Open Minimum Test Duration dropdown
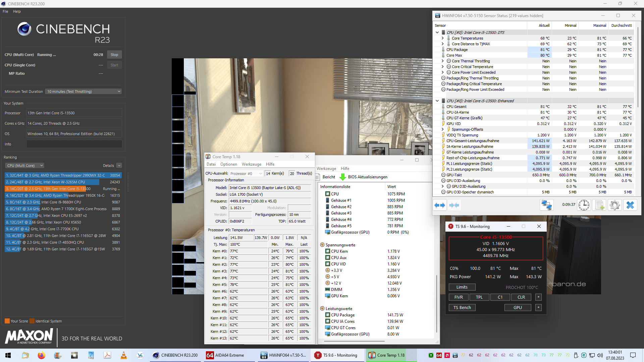This screenshot has height=362, width=644. click(x=83, y=92)
